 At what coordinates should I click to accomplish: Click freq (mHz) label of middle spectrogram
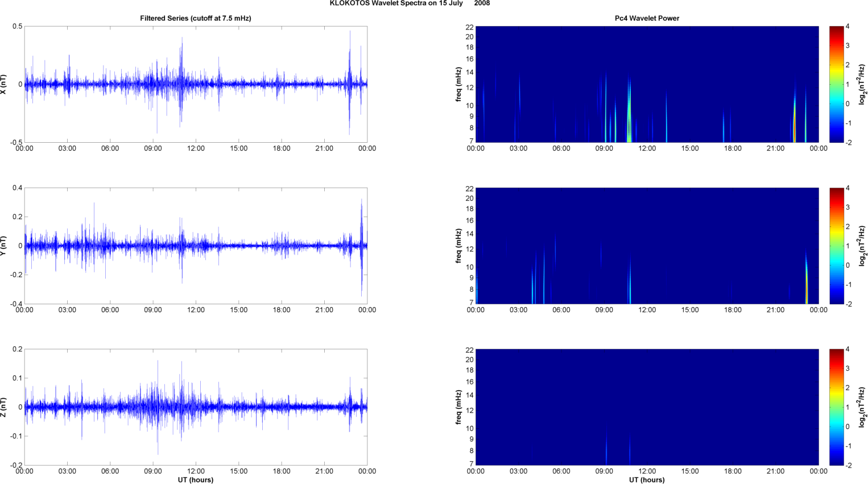coord(458,246)
